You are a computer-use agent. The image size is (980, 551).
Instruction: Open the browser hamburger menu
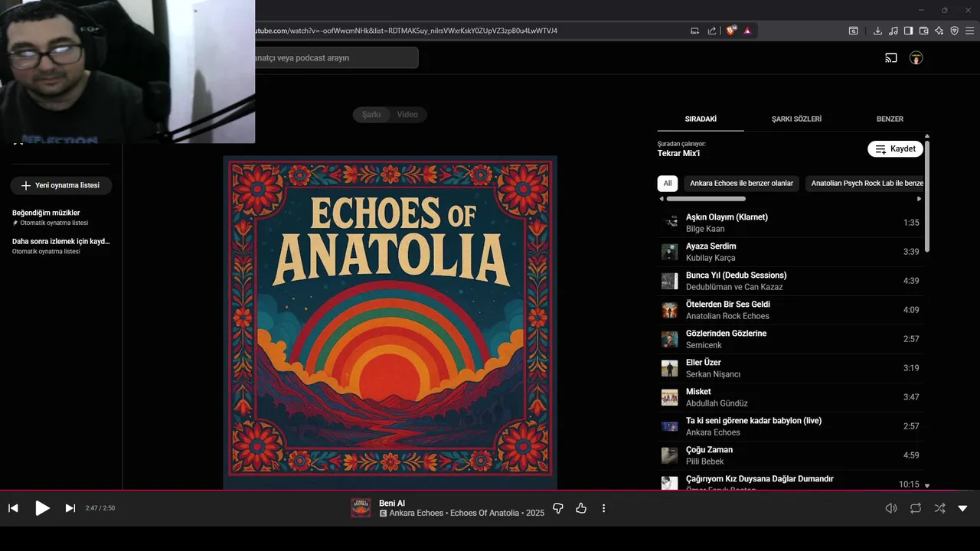(x=971, y=31)
